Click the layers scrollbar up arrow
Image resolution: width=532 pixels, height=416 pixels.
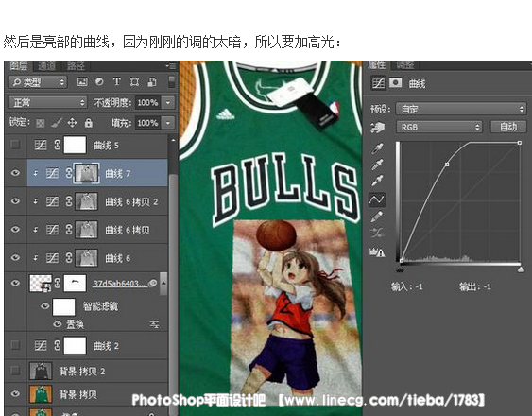pos(173,140)
